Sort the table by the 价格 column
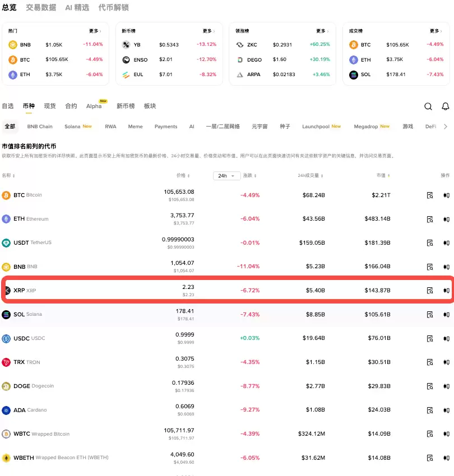The width and height of the screenshot is (454, 476). [183, 175]
